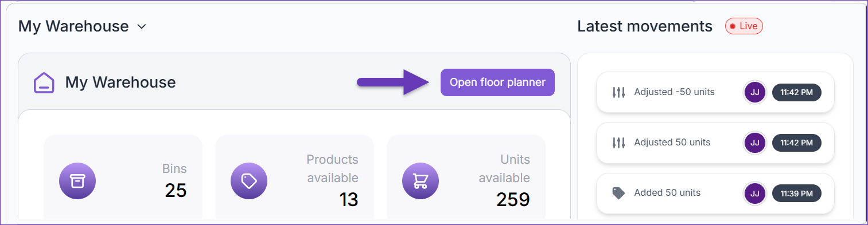Image resolution: width=868 pixels, height=225 pixels.
Task: Click sliders icon on Adjusted 50 units
Action: [x=618, y=143]
